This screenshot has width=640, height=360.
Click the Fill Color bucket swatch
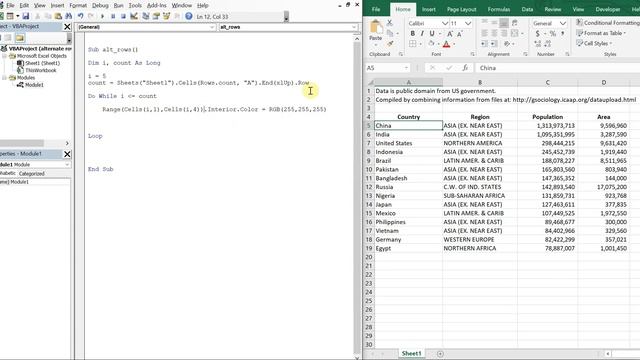tap(431, 43)
